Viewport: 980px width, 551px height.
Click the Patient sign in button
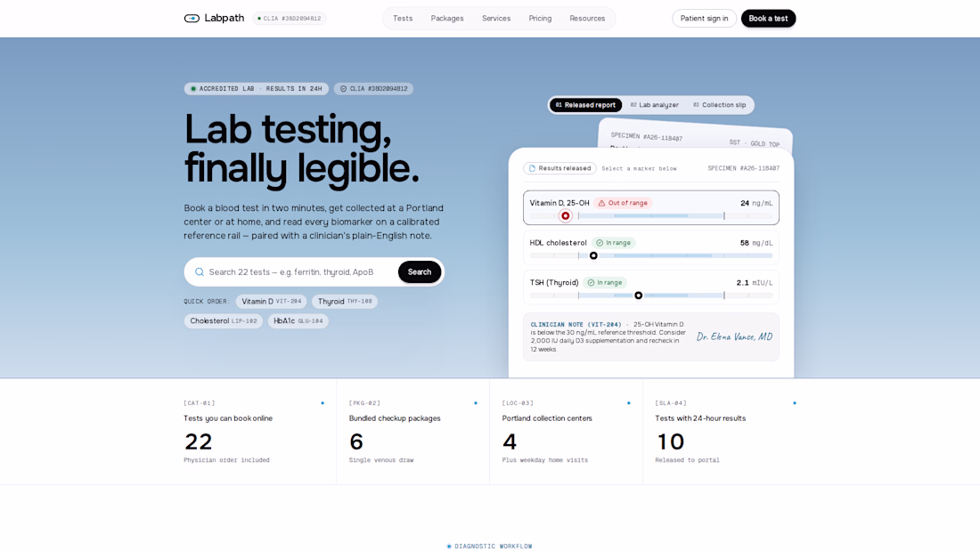pos(704,18)
